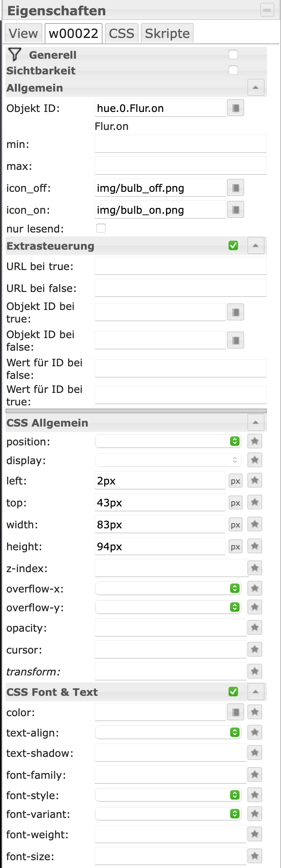The image size is (281, 868).
Task: Click the px unit button for top
Action: coord(235,503)
